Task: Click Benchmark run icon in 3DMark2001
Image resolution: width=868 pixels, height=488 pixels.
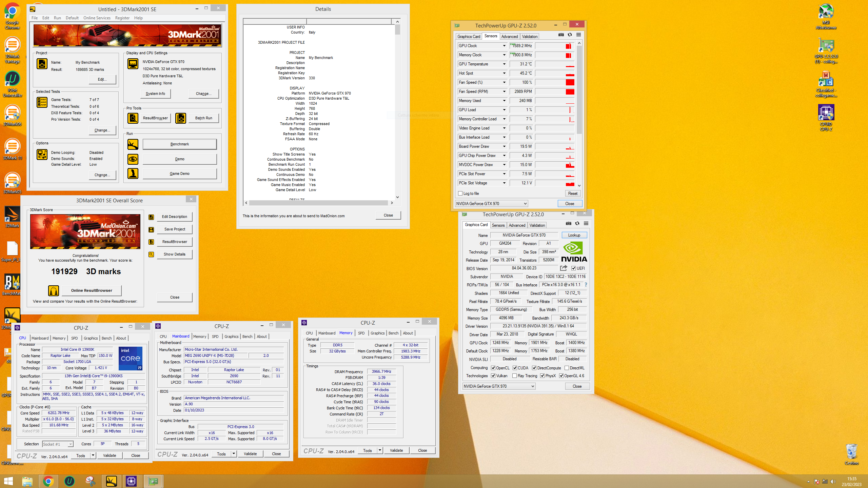Action: 133,144
